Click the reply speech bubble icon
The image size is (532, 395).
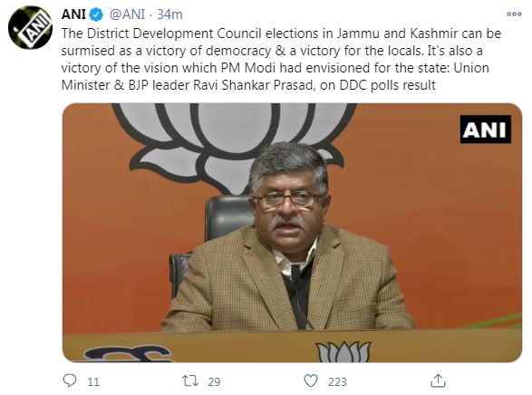pos(70,381)
